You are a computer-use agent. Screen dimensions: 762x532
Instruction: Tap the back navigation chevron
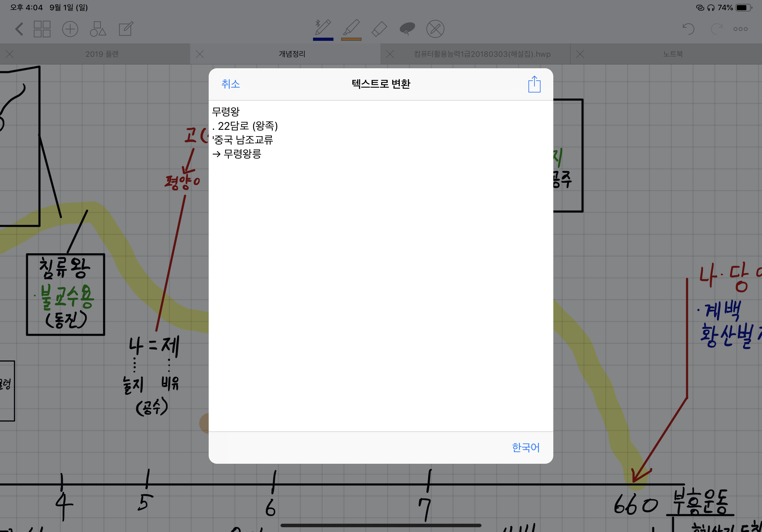pyautogui.click(x=19, y=29)
